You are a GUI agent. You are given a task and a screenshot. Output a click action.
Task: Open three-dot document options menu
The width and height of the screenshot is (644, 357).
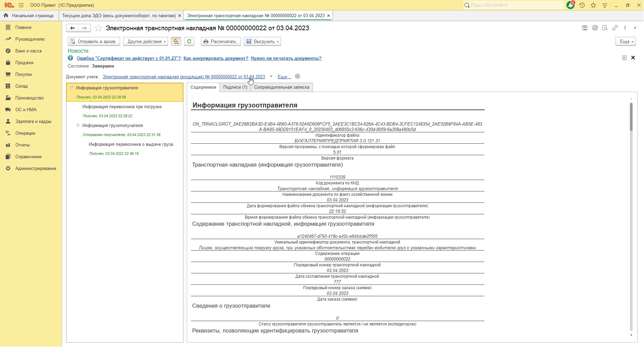625,28
